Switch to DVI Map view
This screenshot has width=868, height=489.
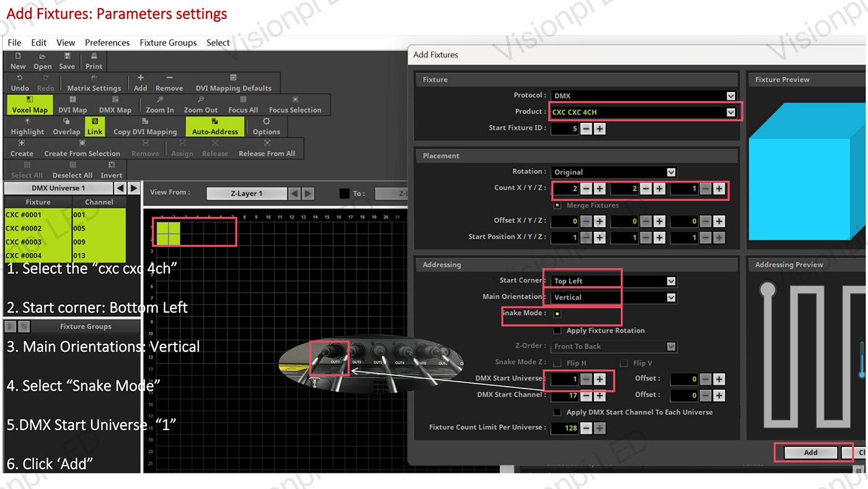click(x=73, y=105)
